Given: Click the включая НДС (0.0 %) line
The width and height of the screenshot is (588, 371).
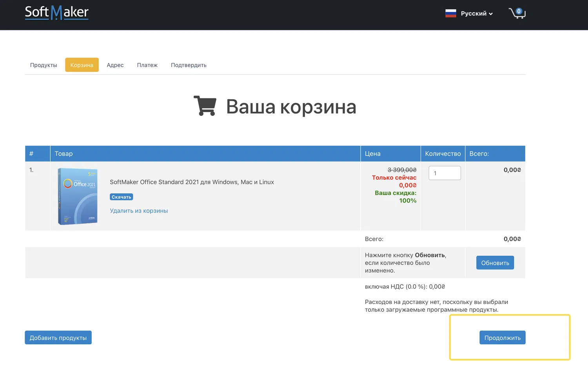Looking at the screenshot, I should pyautogui.click(x=405, y=287).
